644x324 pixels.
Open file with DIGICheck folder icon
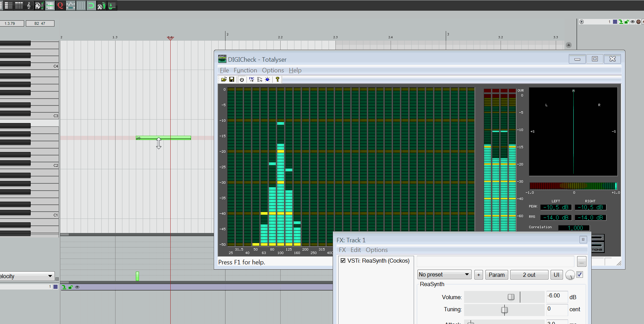tap(224, 80)
